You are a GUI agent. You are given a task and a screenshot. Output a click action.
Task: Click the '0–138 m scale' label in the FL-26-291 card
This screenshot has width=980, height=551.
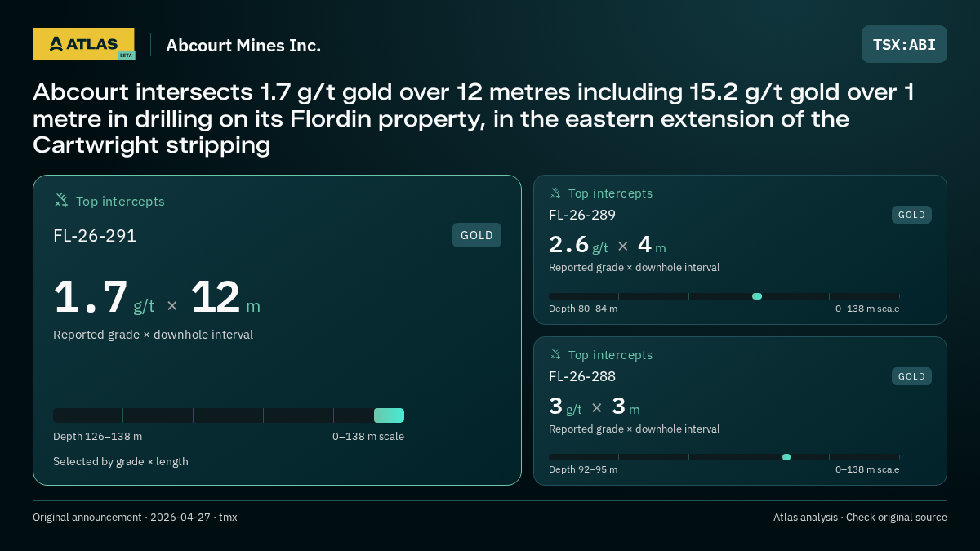[x=368, y=437]
